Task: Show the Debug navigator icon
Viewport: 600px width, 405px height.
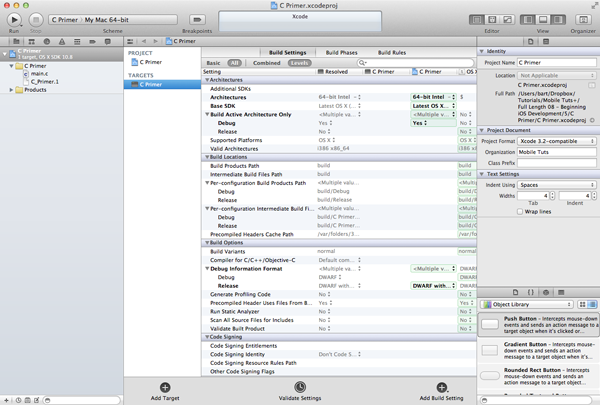Action: [x=77, y=41]
